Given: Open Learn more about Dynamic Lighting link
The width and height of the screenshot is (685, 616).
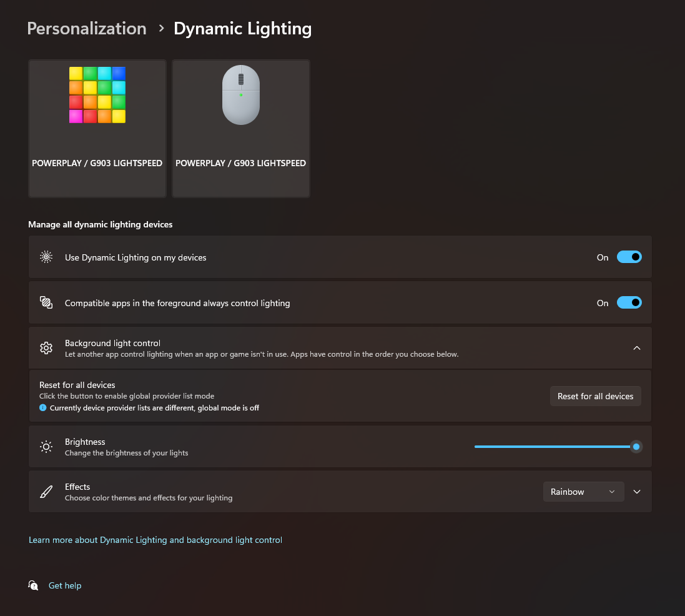Looking at the screenshot, I should coord(155,540).
